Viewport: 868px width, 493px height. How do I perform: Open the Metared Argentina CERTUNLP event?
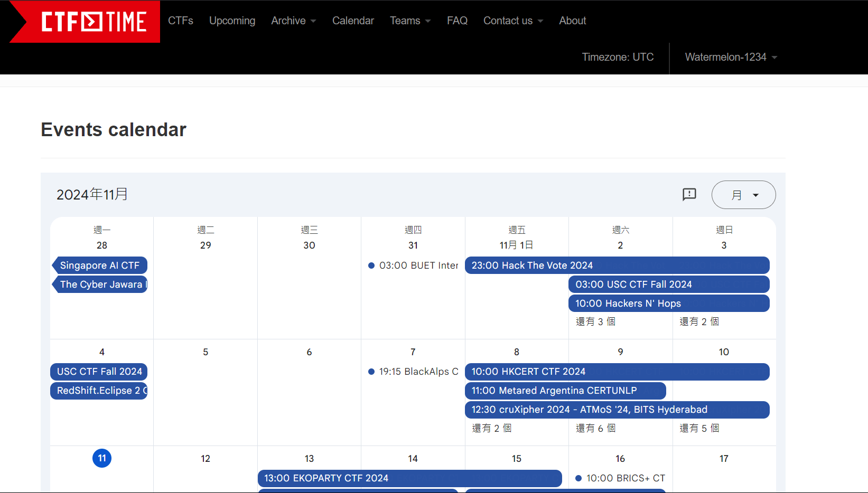click(565, 391)
